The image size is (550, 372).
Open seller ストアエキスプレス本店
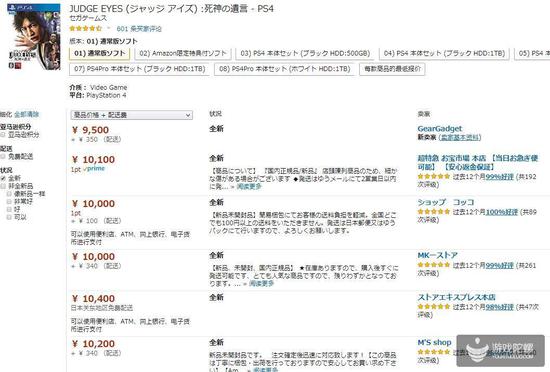(x=456, y=297)
